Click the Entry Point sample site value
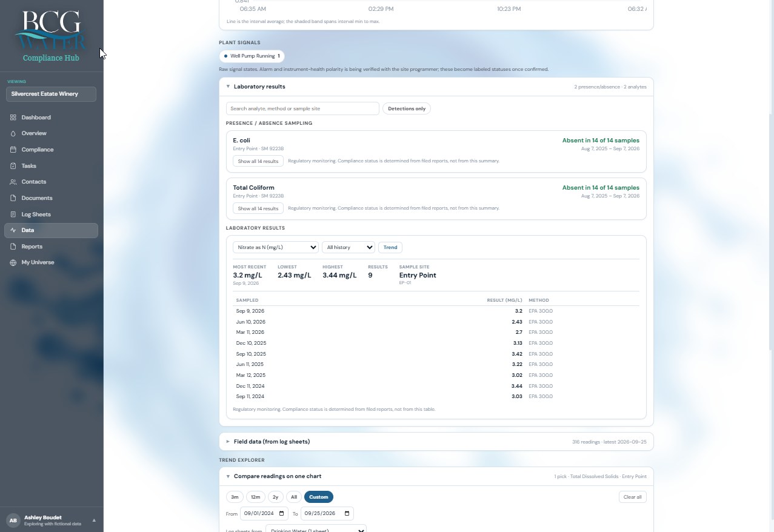 418,275
